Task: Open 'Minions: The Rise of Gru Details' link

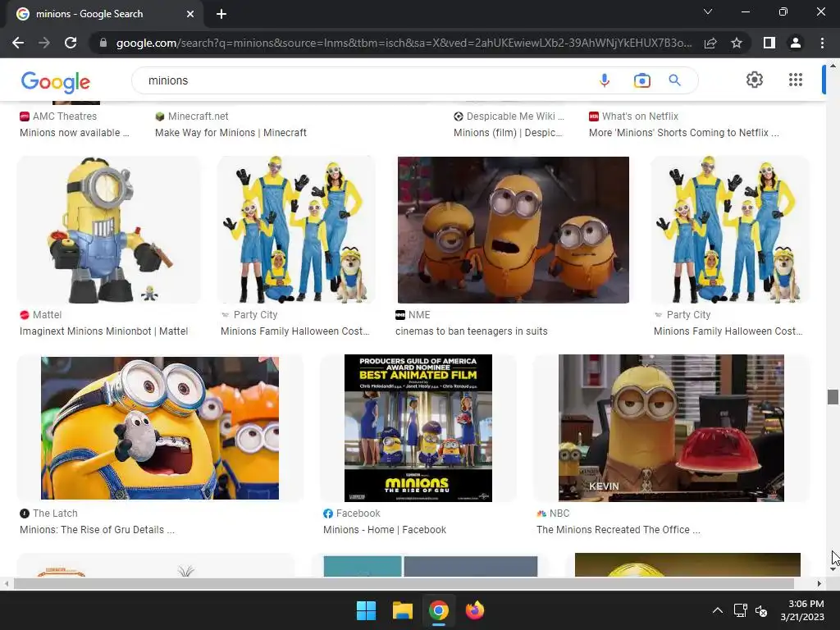Action: pyautogui.click(x=97, y=529)
